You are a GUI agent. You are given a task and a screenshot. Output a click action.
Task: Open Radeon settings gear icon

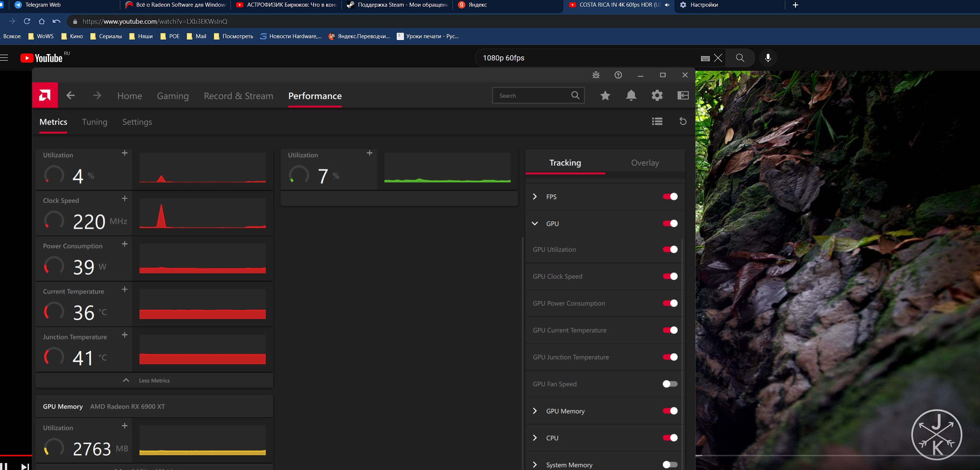pyautogui.click(x=657, y=95)
